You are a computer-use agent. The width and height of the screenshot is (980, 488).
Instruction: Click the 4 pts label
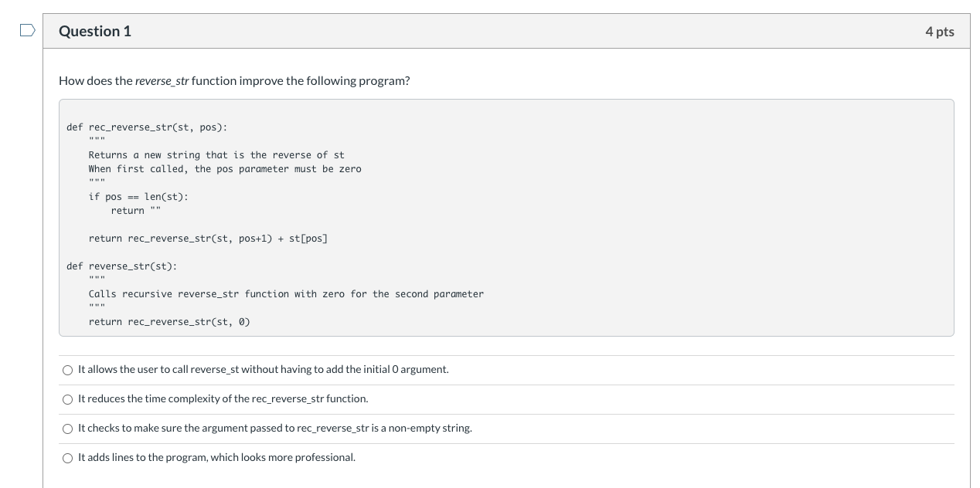pos(939,31)
